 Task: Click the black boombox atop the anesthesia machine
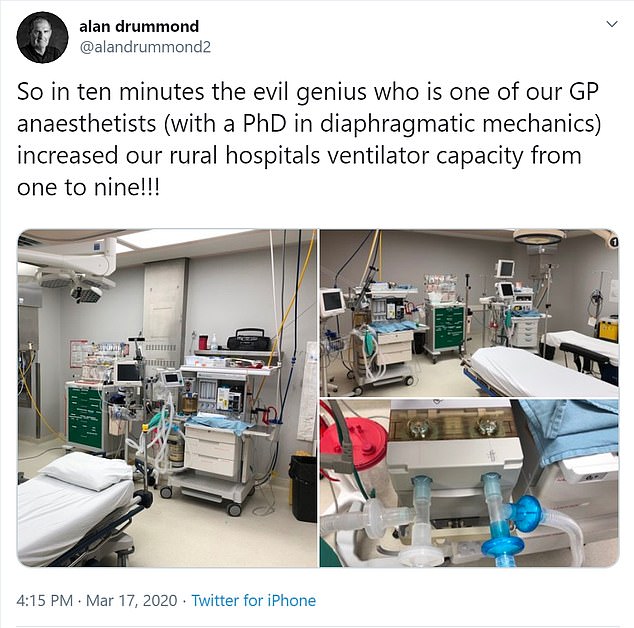pos(249,339)
